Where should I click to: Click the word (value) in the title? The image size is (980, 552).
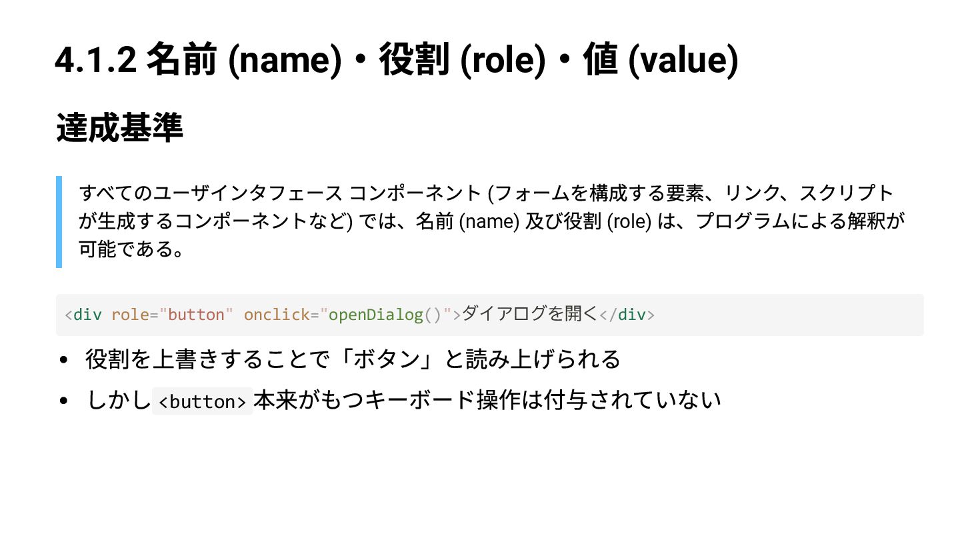(683, 60)
